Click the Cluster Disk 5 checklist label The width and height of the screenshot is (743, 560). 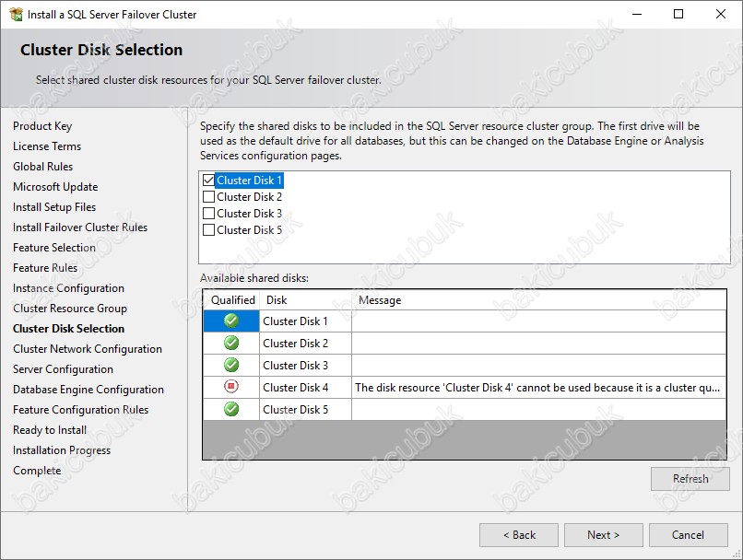click(x=249, y=230)
